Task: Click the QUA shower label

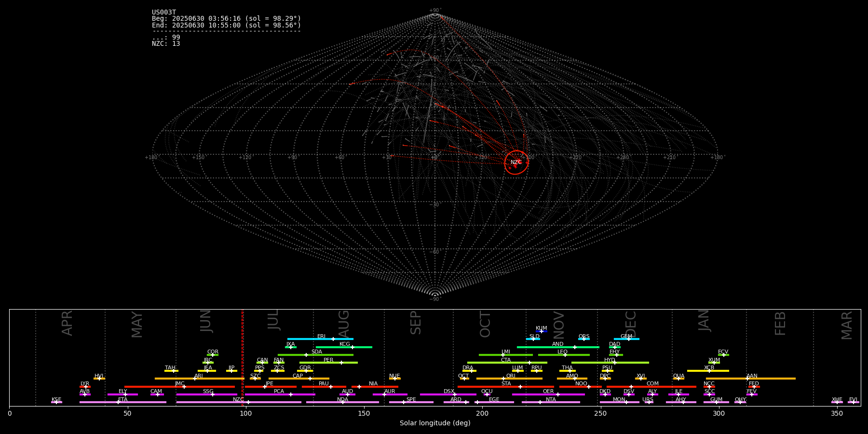Action: click(x=678, y=376)
